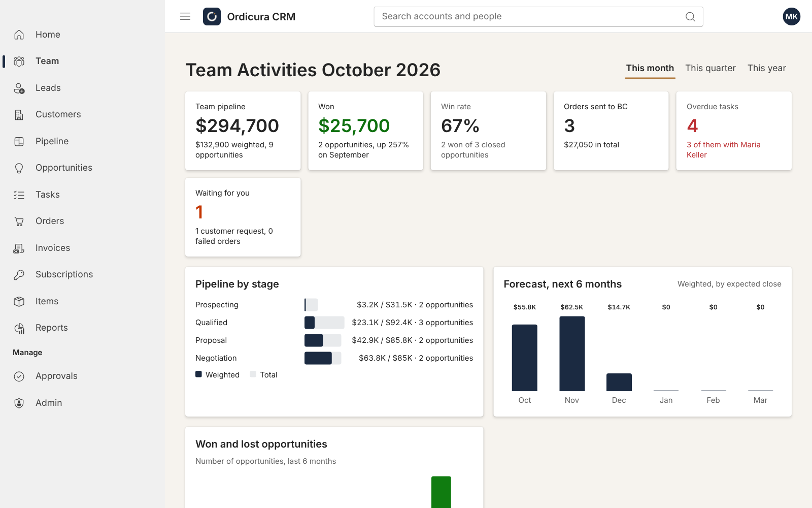Open the Admin shield icon
Viewport: 812px width, 508px height.
pyautogui.click(x=19, y=403)
